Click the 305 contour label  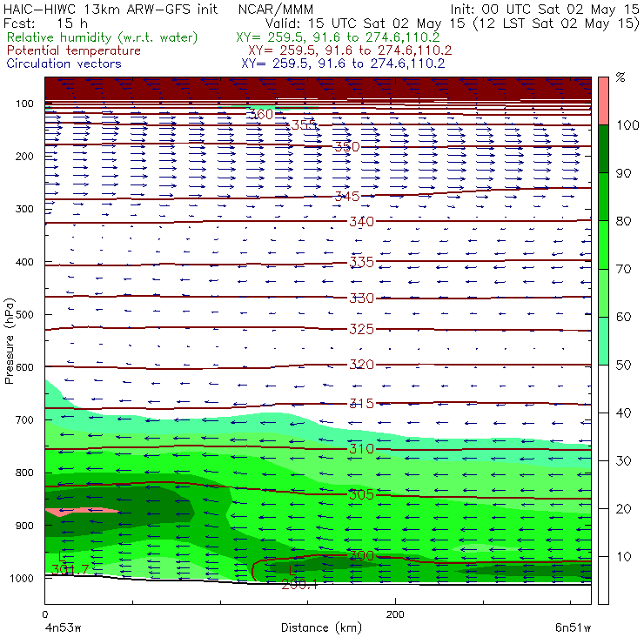click(x=361, y=494)
